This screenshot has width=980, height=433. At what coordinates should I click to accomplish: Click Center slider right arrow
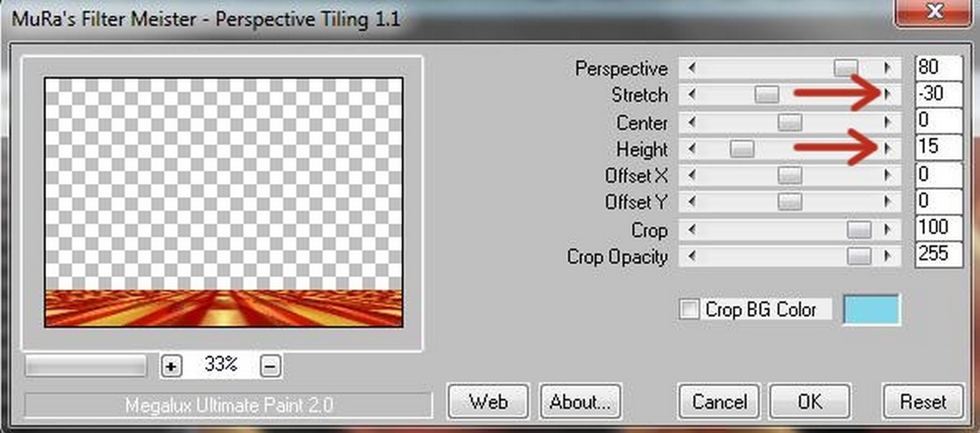coord(888,122)
